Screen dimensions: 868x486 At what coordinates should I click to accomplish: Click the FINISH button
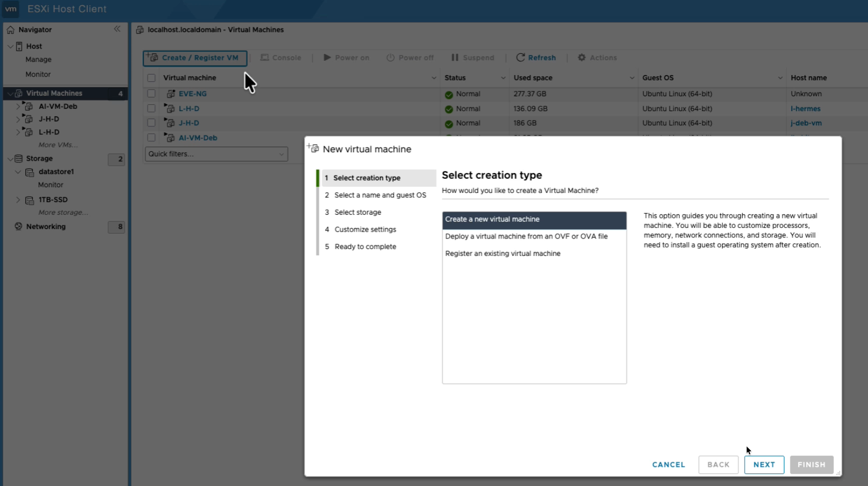point(811,465)
